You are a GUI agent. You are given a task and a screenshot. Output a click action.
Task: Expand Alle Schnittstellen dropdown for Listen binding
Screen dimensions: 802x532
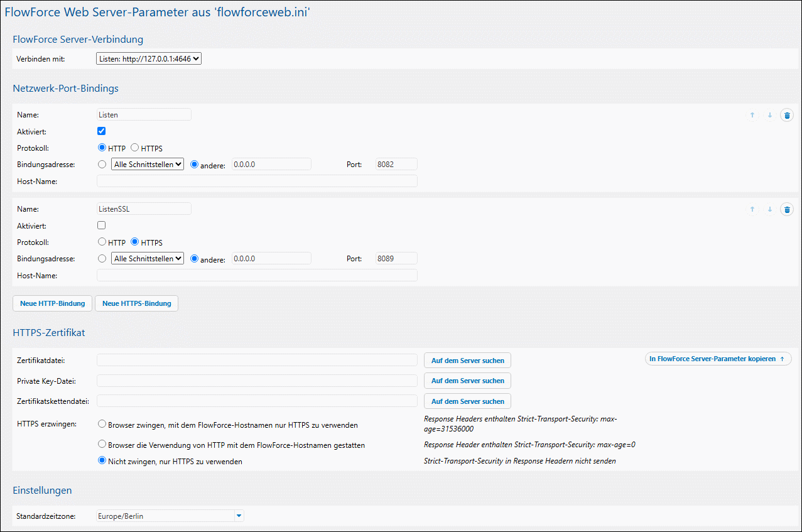(148, 164)
